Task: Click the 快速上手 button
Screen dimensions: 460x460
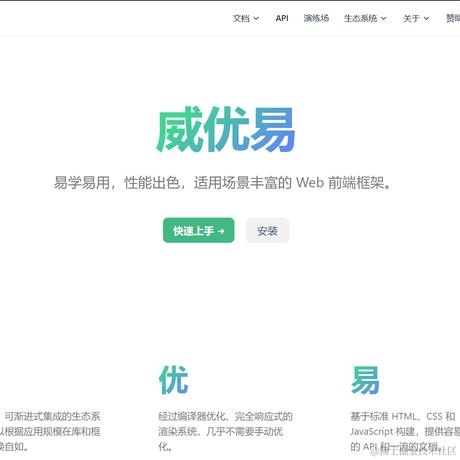Action: pos(199,230)
